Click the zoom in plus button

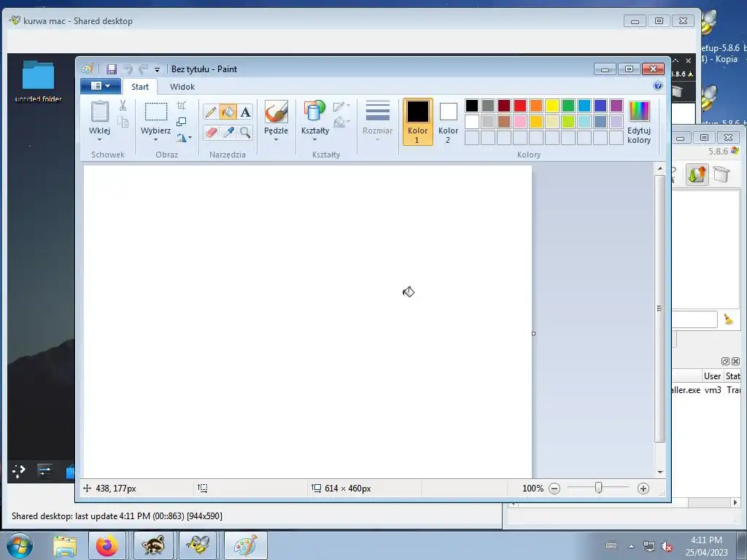click(x=643, y=489)
